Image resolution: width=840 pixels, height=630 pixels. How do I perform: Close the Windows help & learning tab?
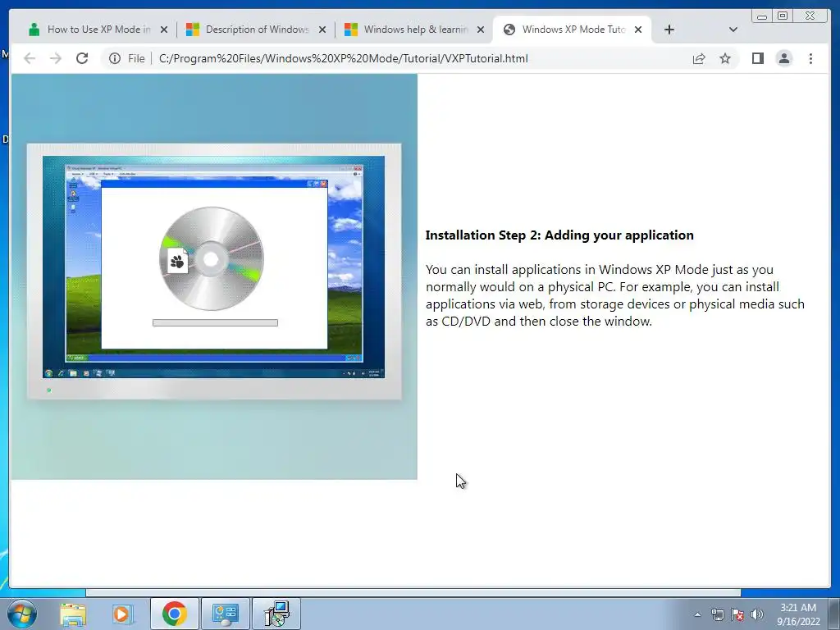[x=481, y=30]
